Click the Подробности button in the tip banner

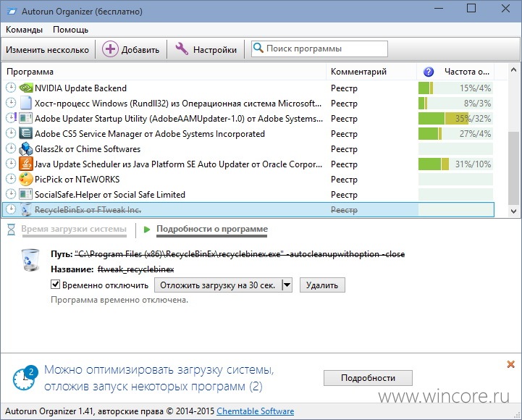pyautogui.click(x=368, y=378)
